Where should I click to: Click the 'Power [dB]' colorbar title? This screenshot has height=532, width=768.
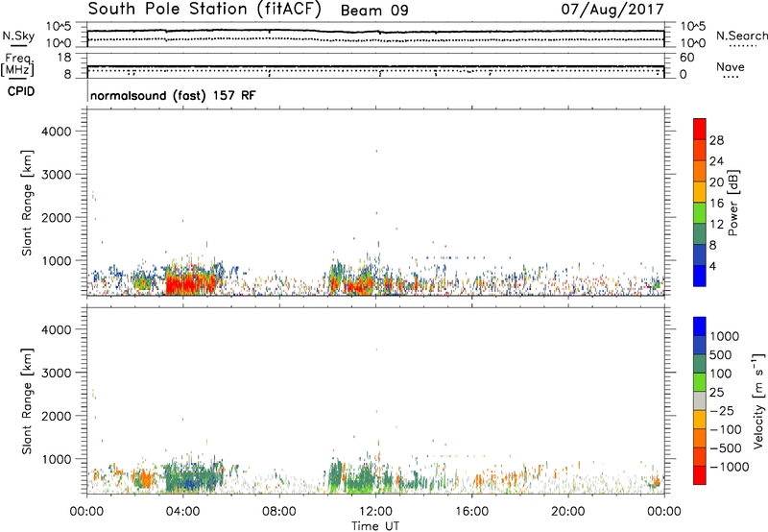pyautogui.click(x=732, y=203)
